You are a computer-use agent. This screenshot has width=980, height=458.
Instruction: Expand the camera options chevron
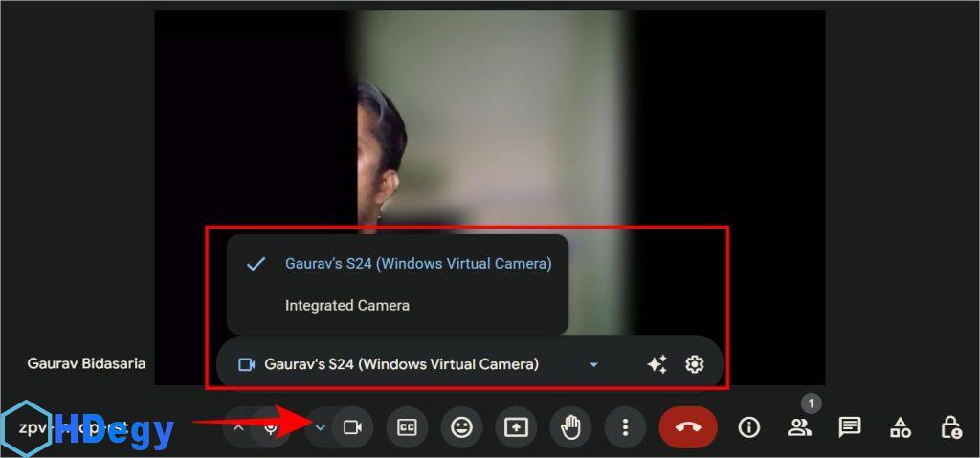pyautogui.click(x=322, y=427)
